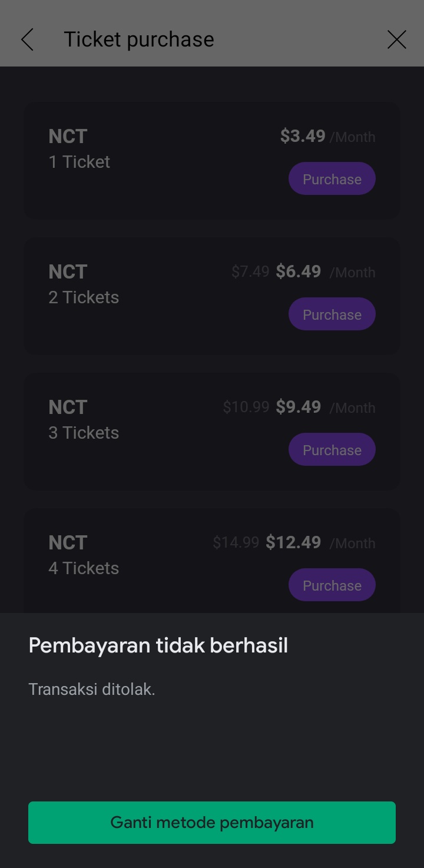The image size is (424, 868).
Task: Tap the $9.49 discounted price
Action: [299, 407]
